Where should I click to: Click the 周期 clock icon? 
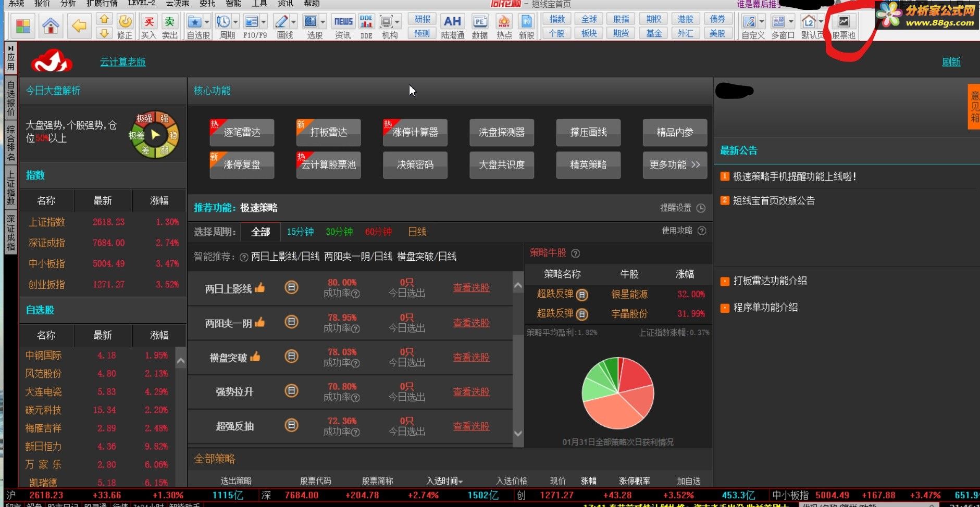tap(223, 22)
